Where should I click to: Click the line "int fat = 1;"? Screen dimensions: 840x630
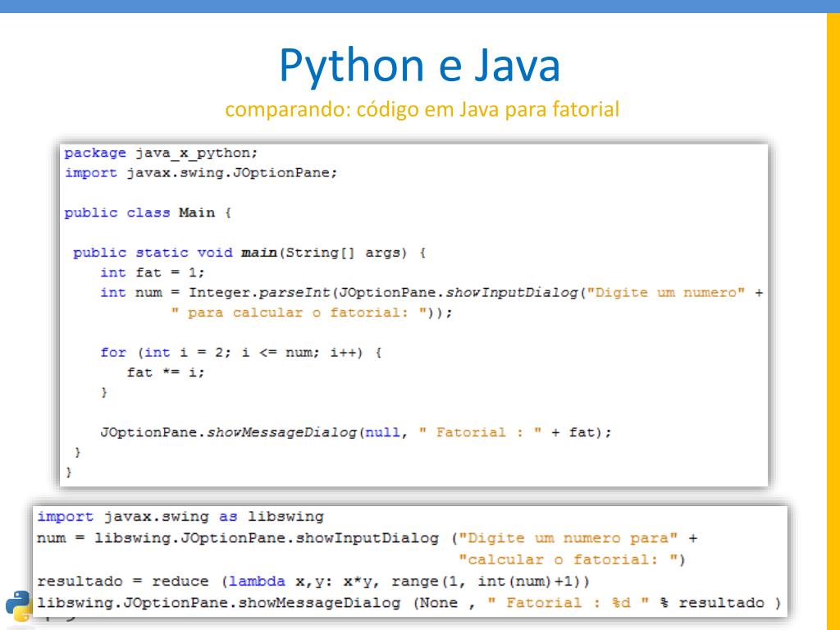pos(152,272)
